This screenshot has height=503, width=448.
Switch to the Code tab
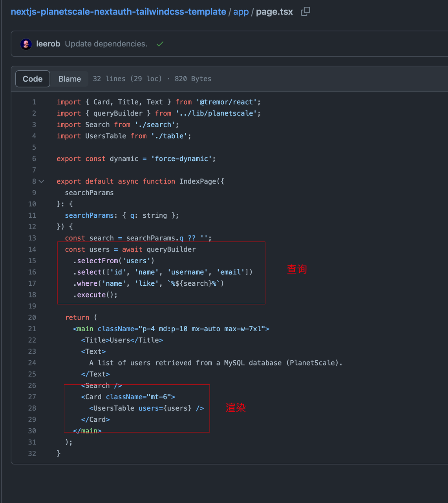click(33, 79)
